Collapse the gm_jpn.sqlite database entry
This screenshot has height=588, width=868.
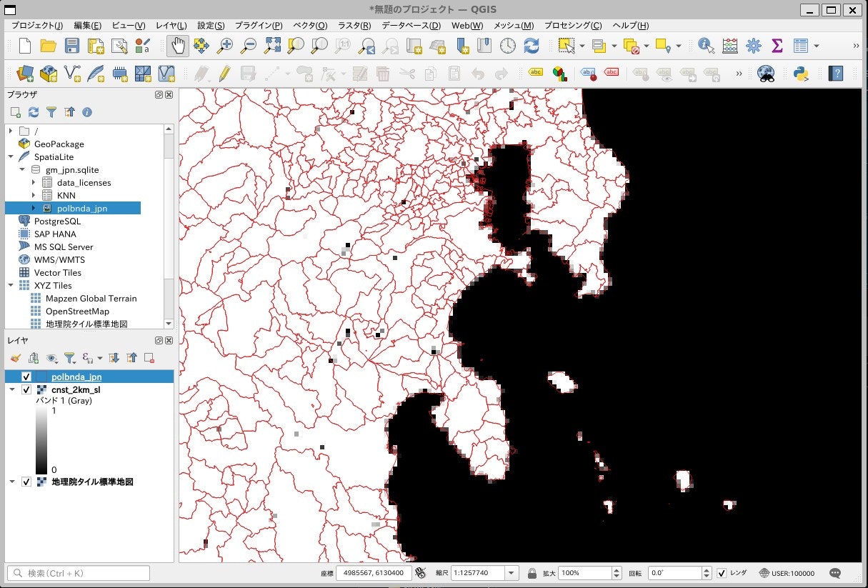22,169
